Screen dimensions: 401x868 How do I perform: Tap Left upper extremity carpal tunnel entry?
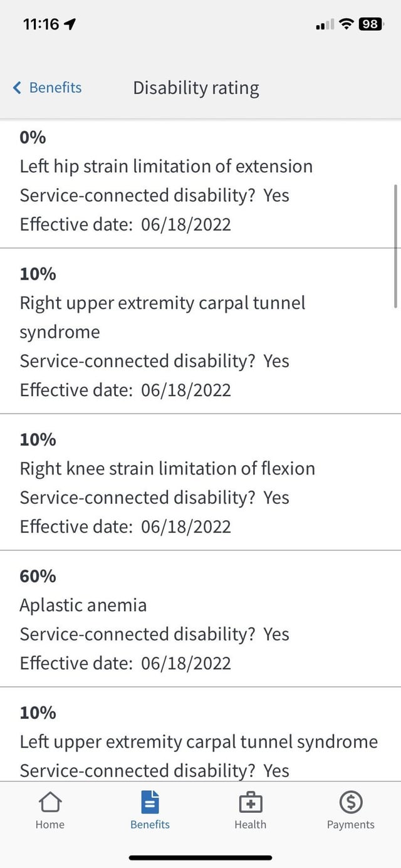(x=199, y=741)
